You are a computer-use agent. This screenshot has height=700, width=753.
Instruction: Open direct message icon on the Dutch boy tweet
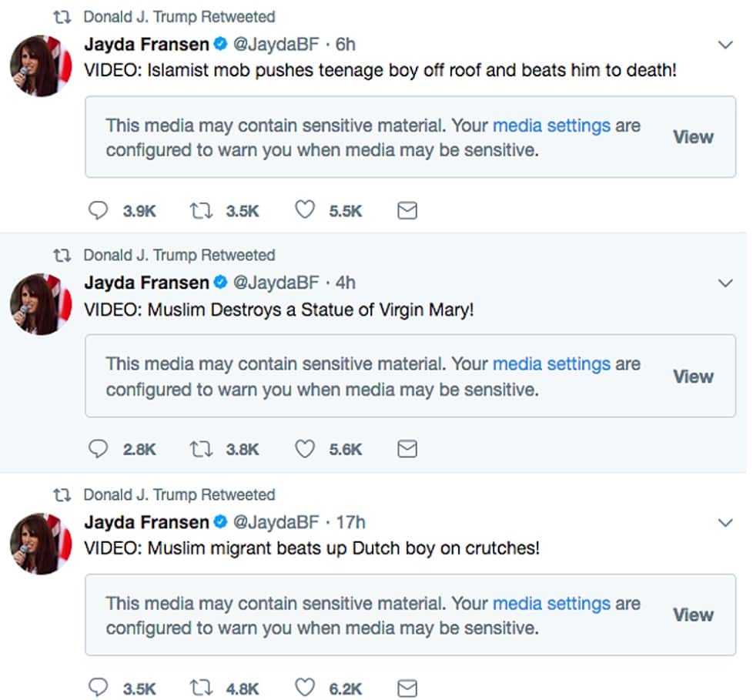[407, 688]
